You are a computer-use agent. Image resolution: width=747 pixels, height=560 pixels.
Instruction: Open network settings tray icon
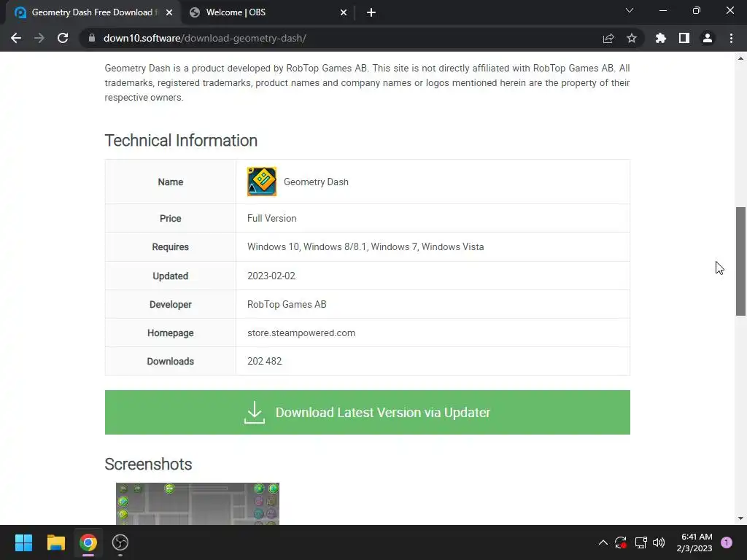[x=640, y=542]
